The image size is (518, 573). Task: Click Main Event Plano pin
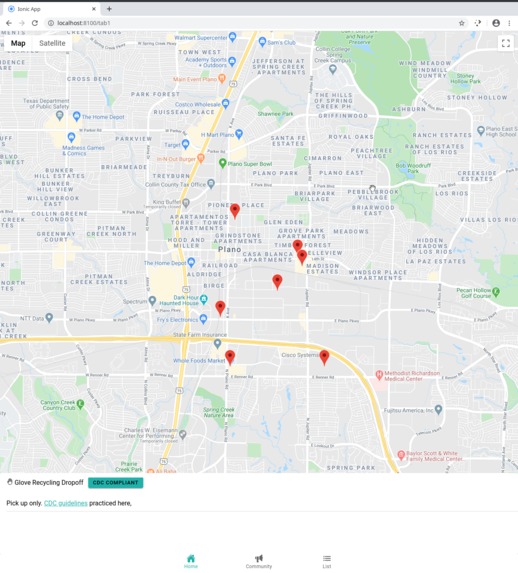222,78
